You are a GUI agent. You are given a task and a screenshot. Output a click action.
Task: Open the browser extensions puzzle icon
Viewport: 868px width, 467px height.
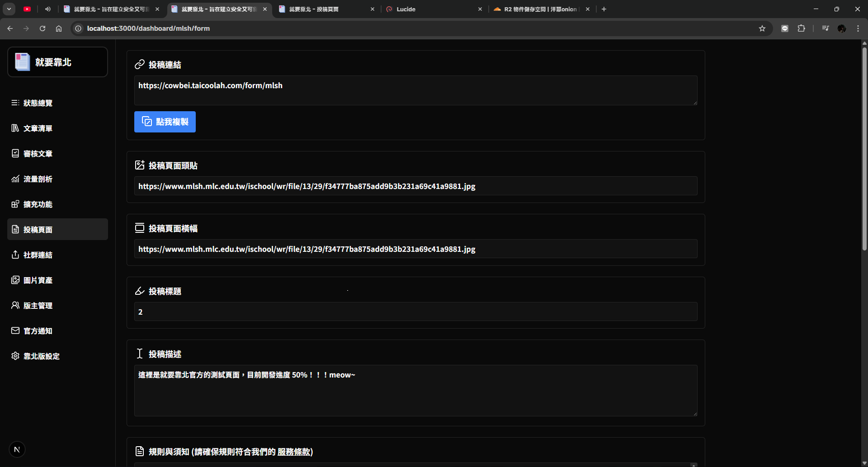[801, 28]
